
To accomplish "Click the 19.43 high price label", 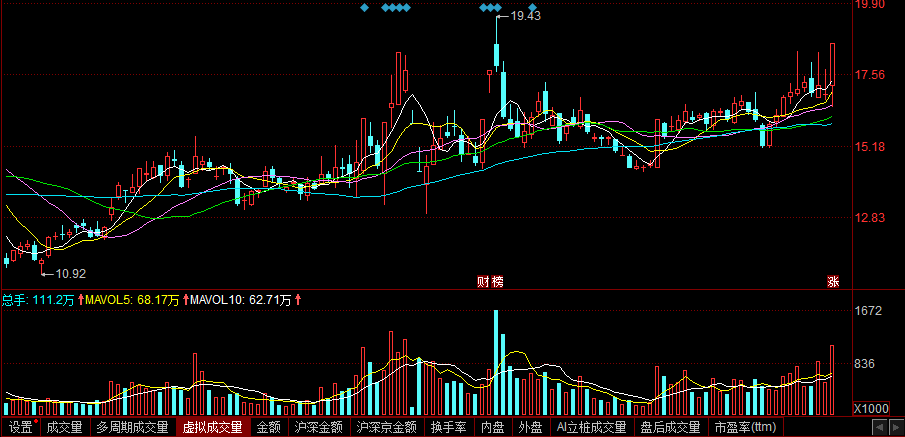I will pos(526,16).
